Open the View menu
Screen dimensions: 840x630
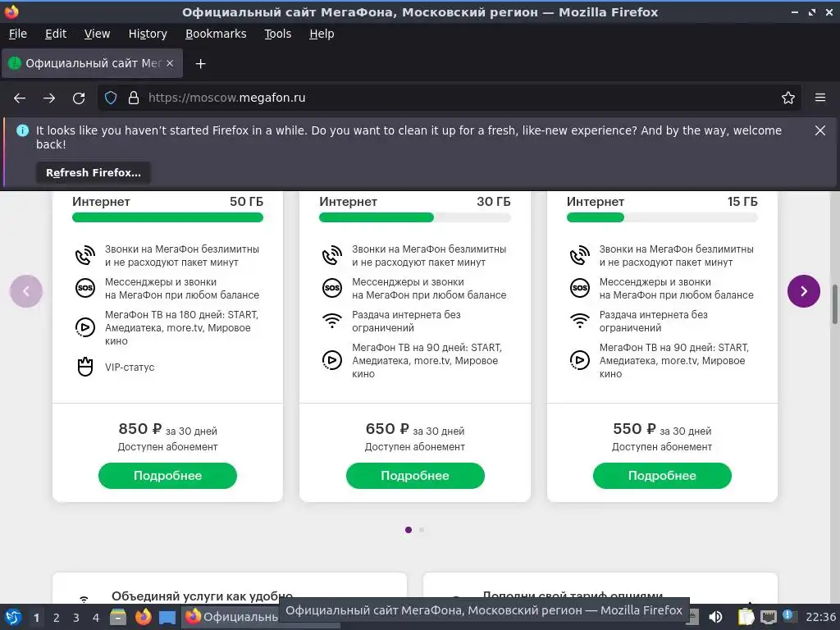click(97, 34)
